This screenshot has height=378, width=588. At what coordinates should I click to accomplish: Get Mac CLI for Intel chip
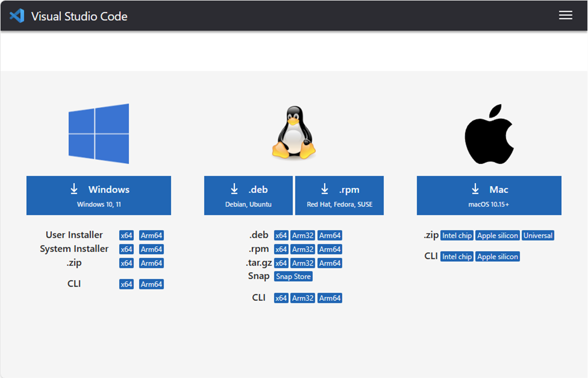(457, 256)
